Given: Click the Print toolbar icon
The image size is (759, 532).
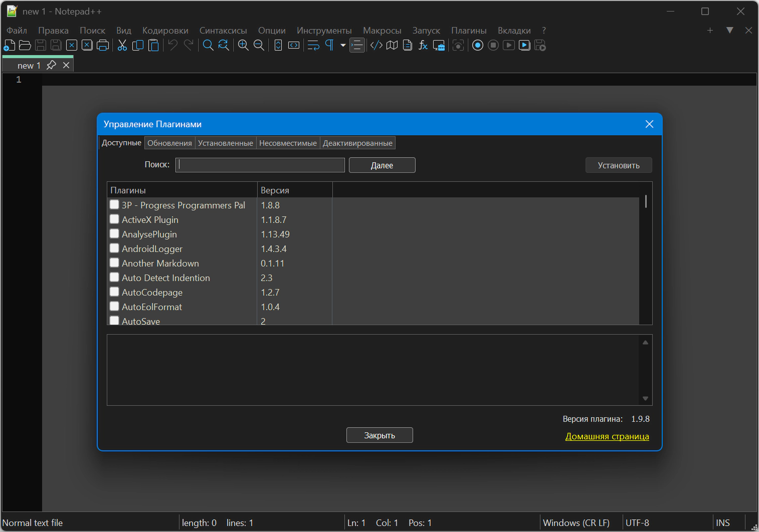Looking at the screenshot, I should 103,46.
